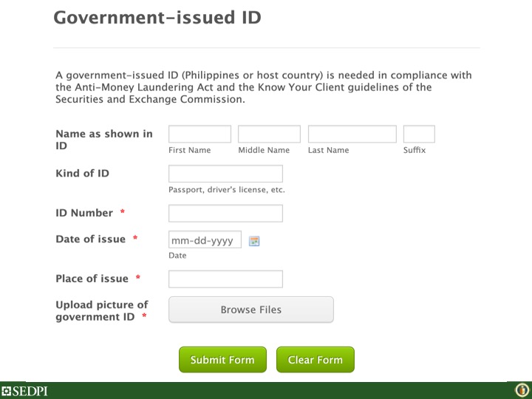Click the Name as shown in ID label

pos(104,140)
